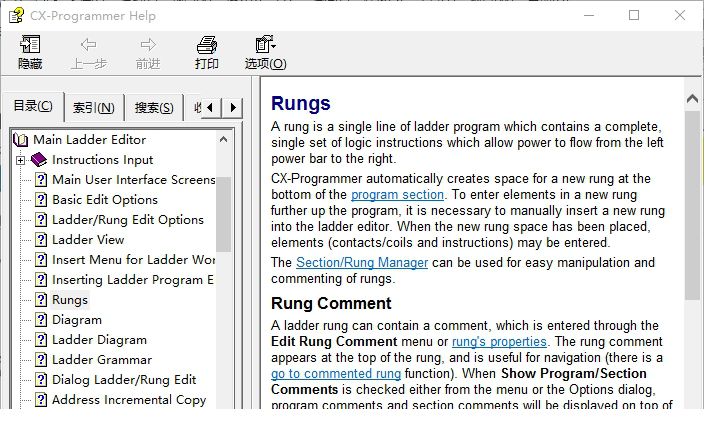Open the 'Section/Rung Manager' link

[362, 263]
